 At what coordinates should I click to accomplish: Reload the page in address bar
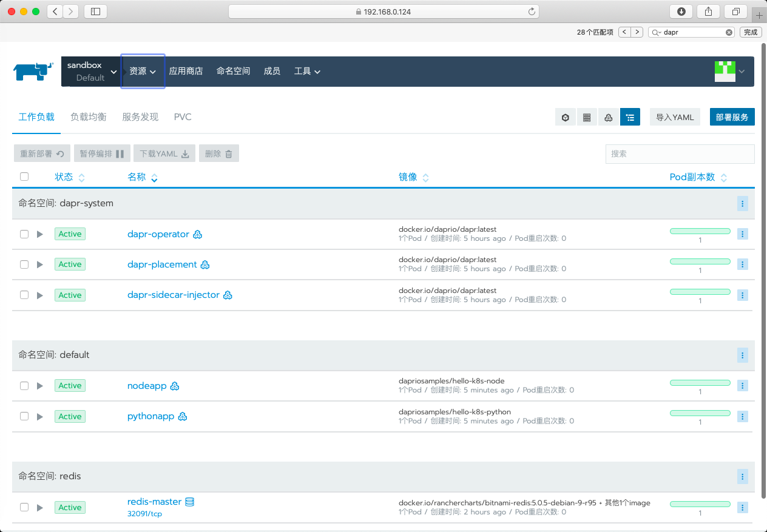[532, 12]
